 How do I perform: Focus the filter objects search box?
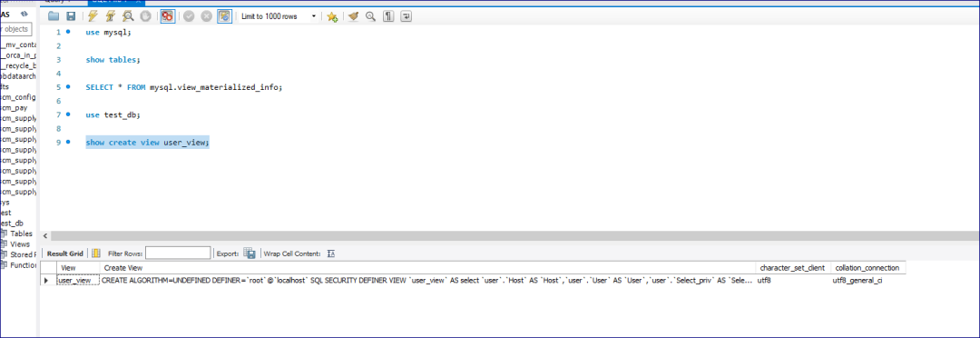click(15, 29)
